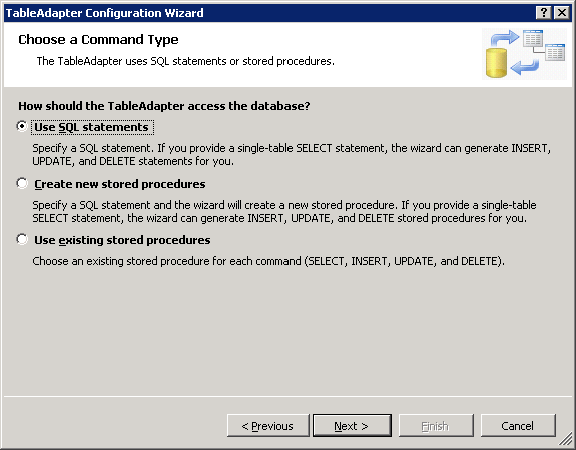Image resolution: width=576 pixels, height=450 pixels.
Task: Click the description under Use SQL statements
Action: [x=292, y=155]
